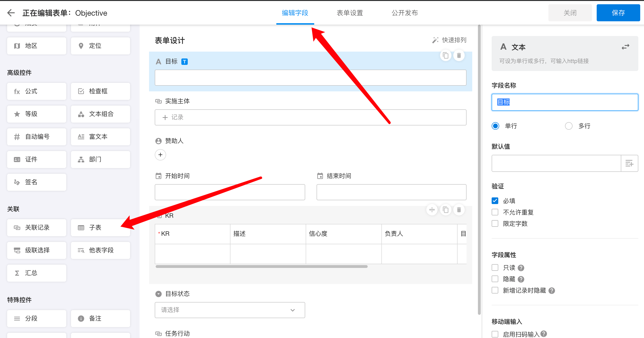The width and height of the screenshot is (644, 338).
Task: Duplicate the 目标 field with copy icon
Action: click(446, 55)
